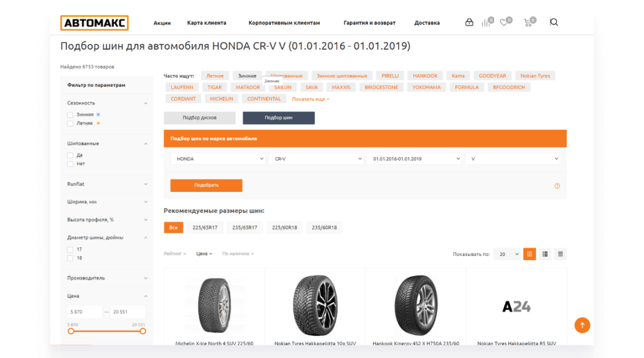Open the Доставка menu item
644x358 pixels.
point(427,23)
